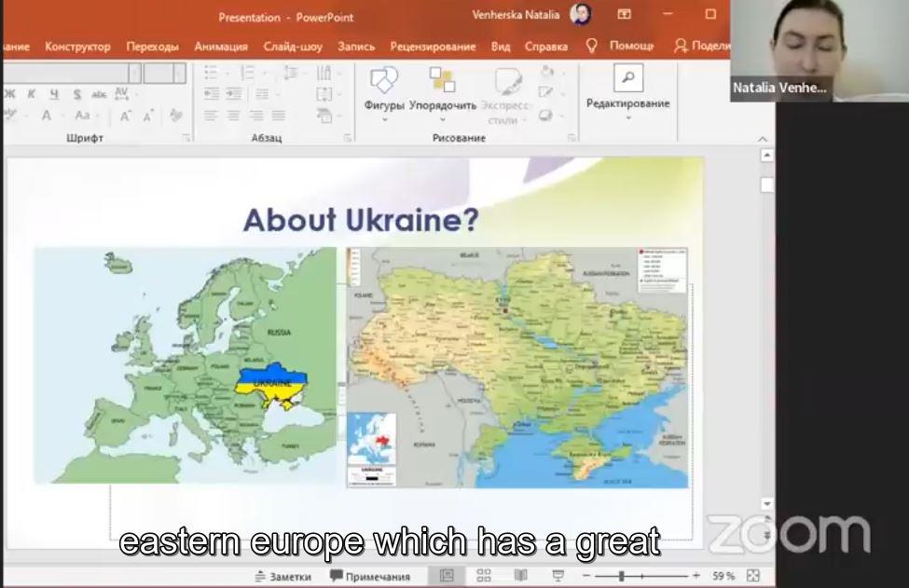Click the align right icon

tap(256, 116)
